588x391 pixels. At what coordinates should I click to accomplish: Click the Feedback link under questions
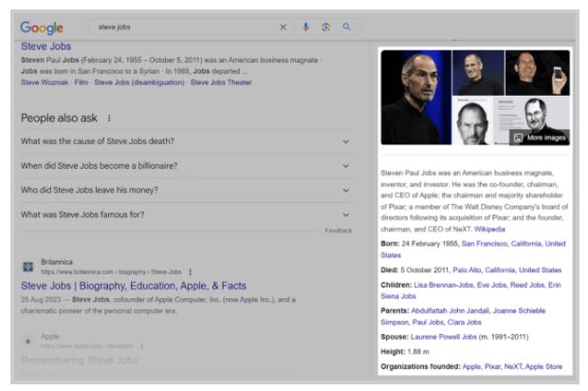pos(339,231)
